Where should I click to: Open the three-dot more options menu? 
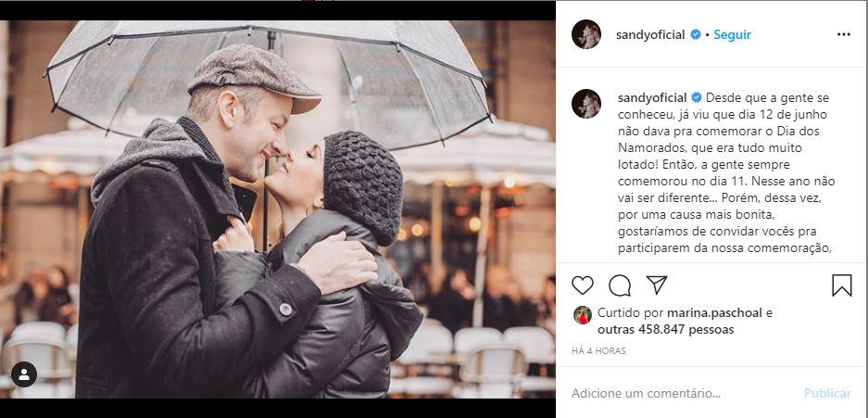pos(843,34)
